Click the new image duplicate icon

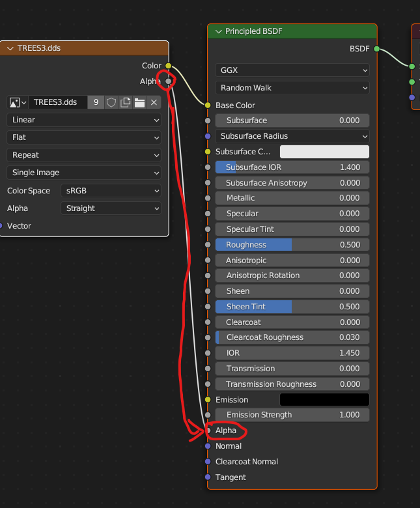coord(125,102)
